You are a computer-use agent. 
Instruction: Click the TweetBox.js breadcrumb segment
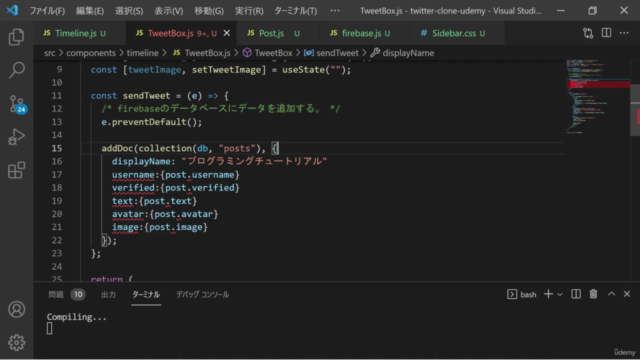pos(202,53)
